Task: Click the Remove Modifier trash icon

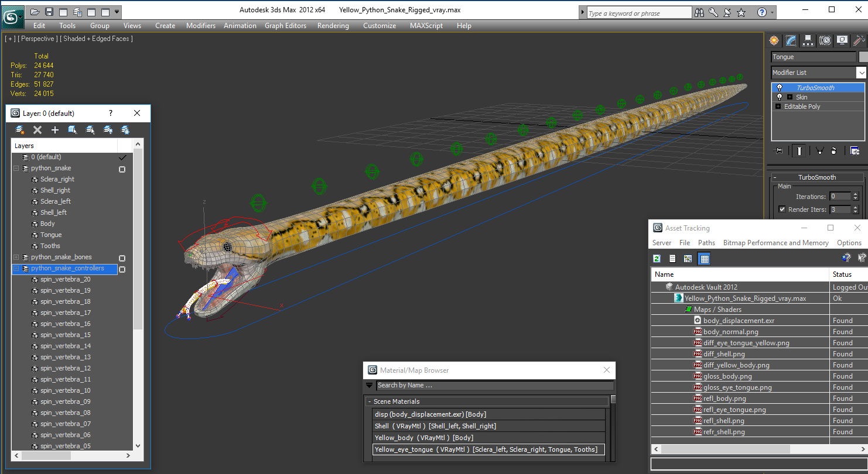Action: (833, 151)
